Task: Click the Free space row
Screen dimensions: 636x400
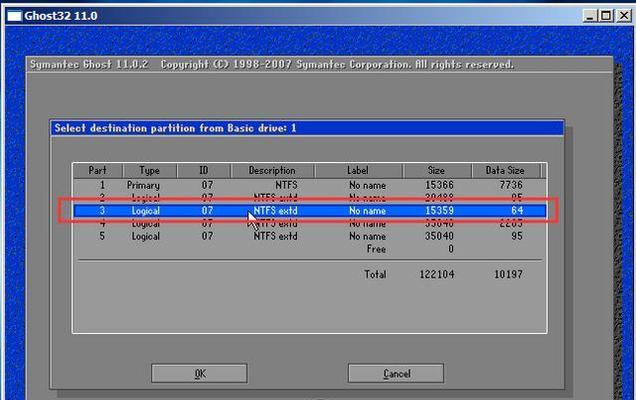Action: pos(310,249)
